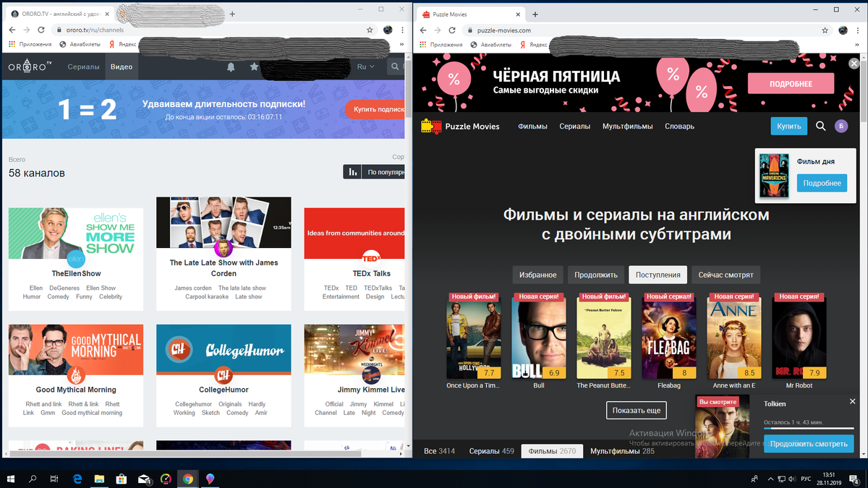Viewport: 868px width, 488px height.
Task: Open File Explorer from taskbar
Action: click(x=100, y=479)
